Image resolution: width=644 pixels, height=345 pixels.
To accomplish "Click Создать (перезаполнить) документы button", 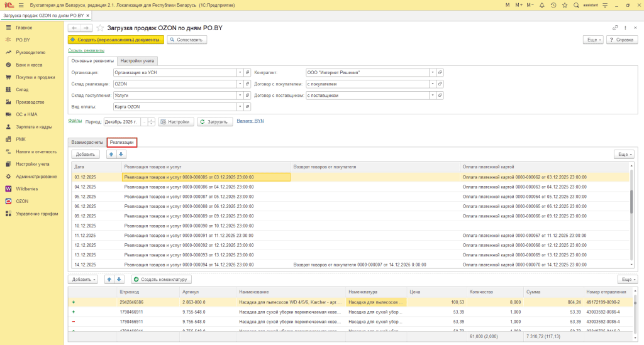I will click(116, 40).
